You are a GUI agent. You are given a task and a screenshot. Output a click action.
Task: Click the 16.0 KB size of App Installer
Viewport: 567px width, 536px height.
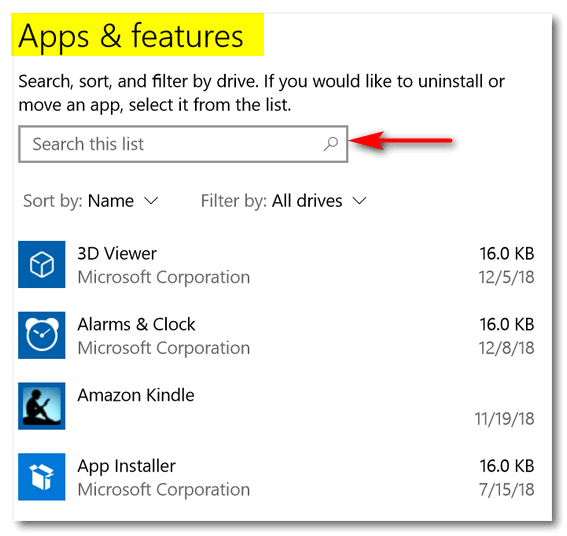507,466
